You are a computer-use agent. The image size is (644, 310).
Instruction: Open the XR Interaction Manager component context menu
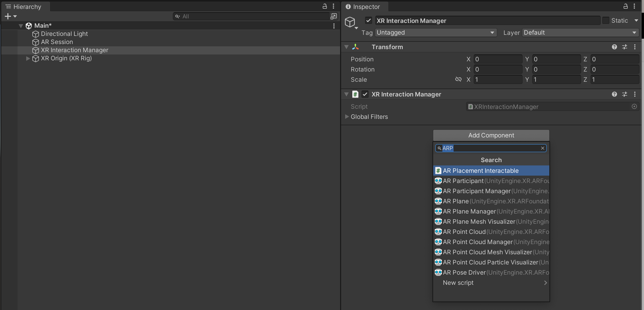coord(635,94)
